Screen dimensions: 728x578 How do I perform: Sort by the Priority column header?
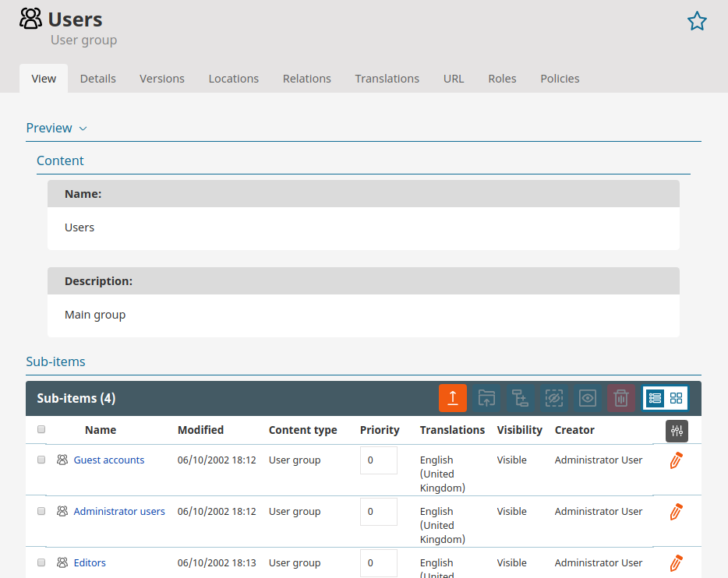pos(380,430)
